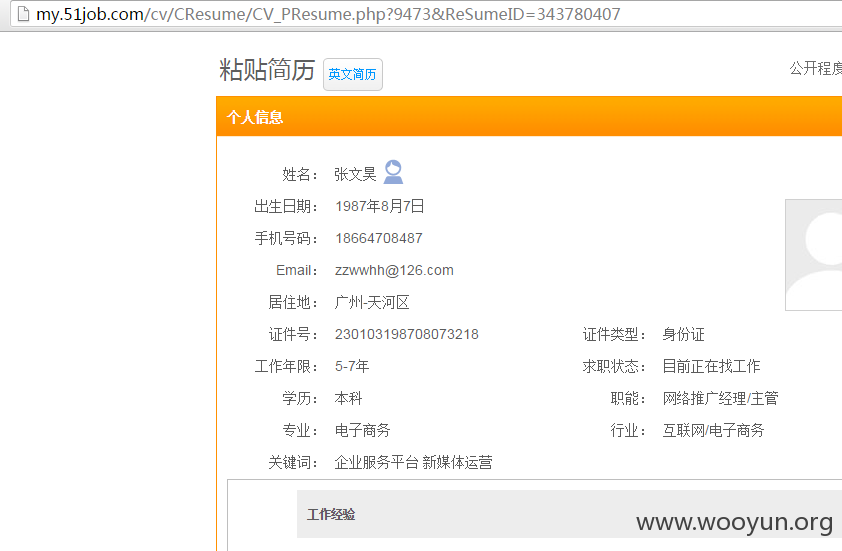The image size is (842, 551).
Task: Click the URL address bar text
Action: (x=328, y=14)
